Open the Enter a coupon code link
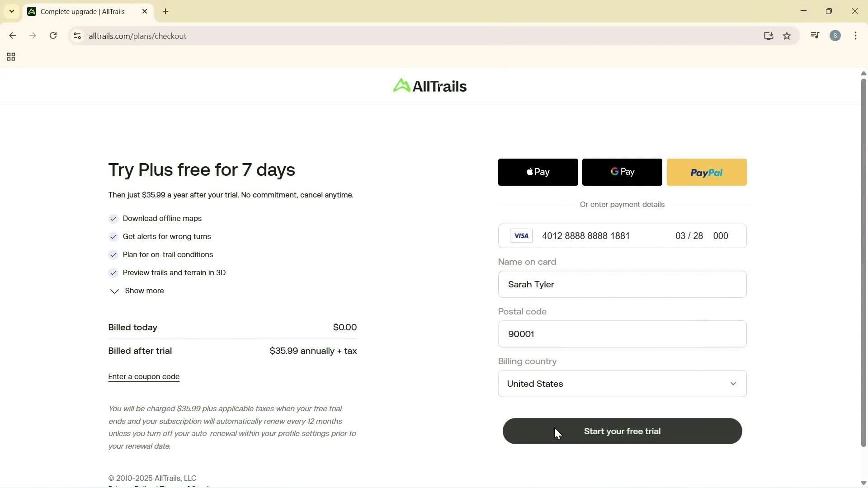This screenshot has width=868, height=488. pyautogui.click(x=143, y=376)
